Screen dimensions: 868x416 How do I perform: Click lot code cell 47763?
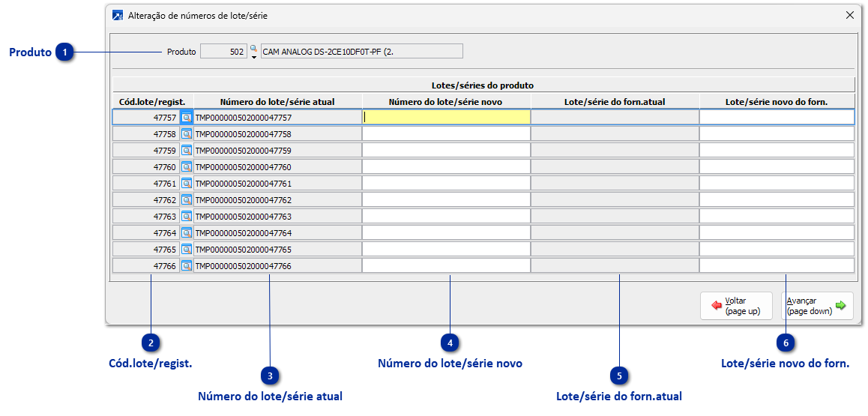pos(146,217)
